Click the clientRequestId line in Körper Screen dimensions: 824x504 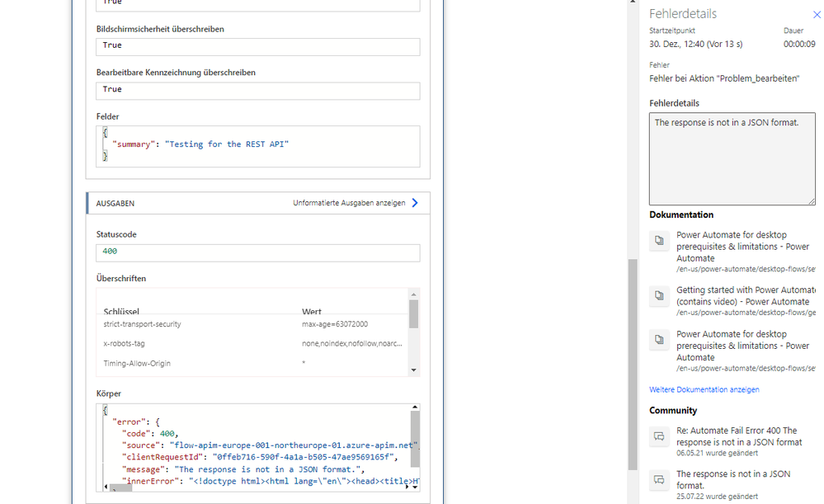[x=260, y=457]
